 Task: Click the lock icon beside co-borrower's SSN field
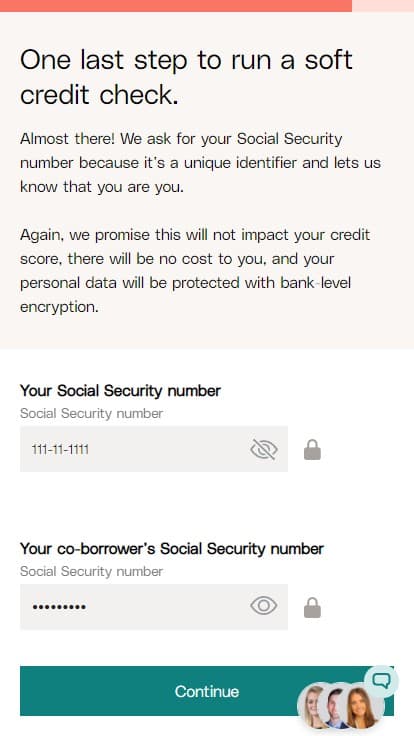[312, 607]
